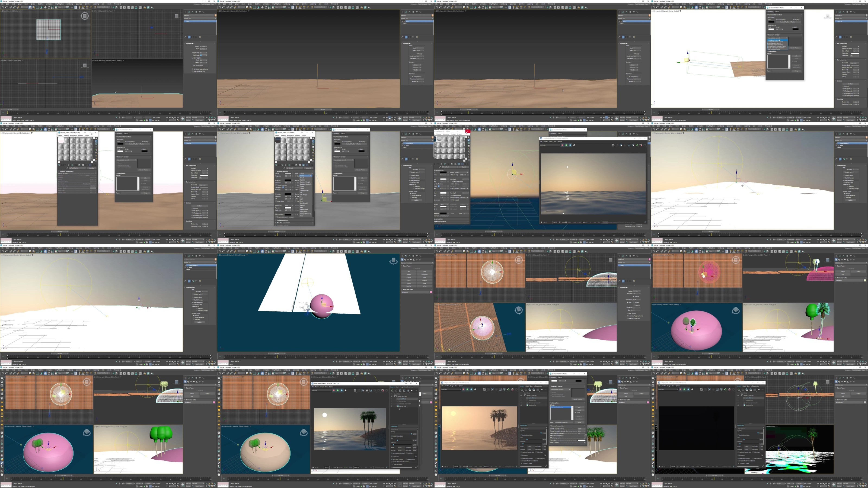Toggle mono channel icon in 1280 x 720 Frame Buffer
Image resolution: width=868 pixels, height=488 pixels.
point(346,391)
